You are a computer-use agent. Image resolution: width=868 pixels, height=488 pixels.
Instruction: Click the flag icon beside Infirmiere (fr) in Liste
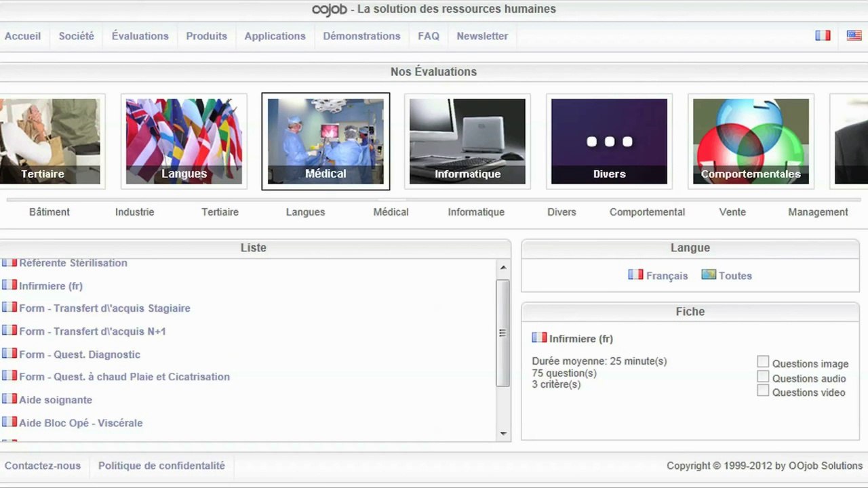pyautogui.click(x=9, y=285)
